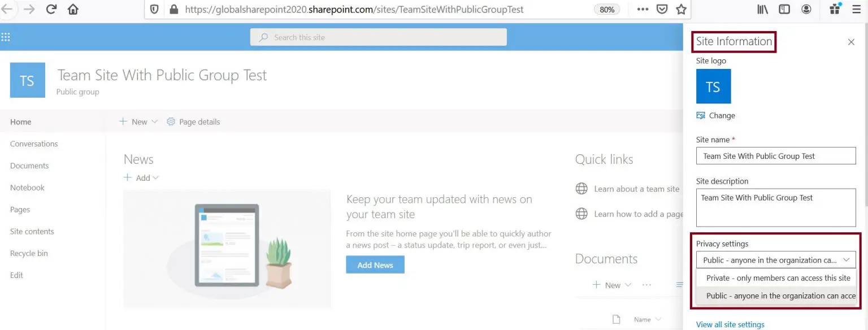Click in the Search this site box
The width and height of the screenshot is (868, 330).
click(379, 36)
